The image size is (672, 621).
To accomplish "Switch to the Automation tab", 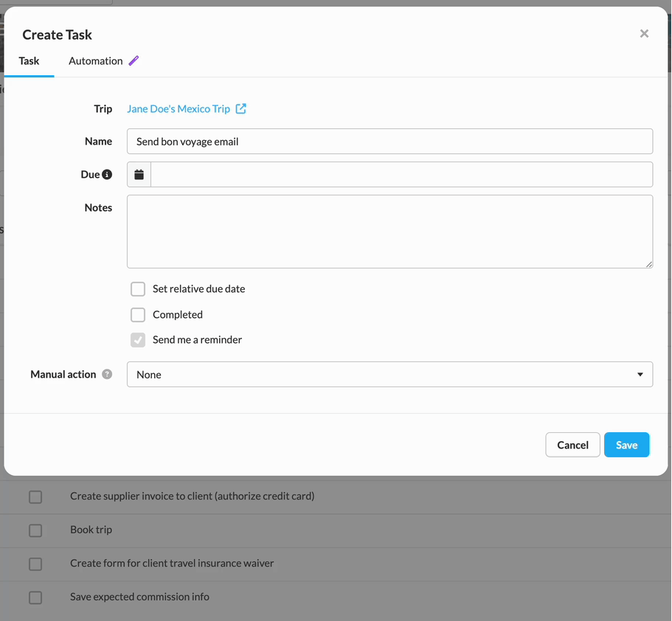I will tap(95, 61).
